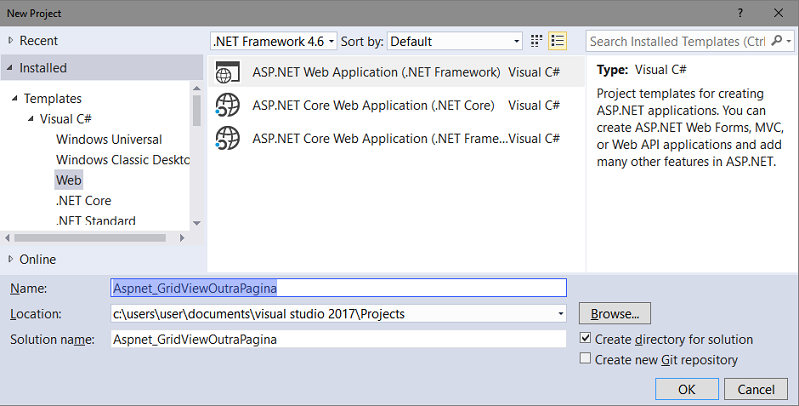Switch to medium icons list view
This screenshot has height=406, width=799.
(x=557, y=41)
